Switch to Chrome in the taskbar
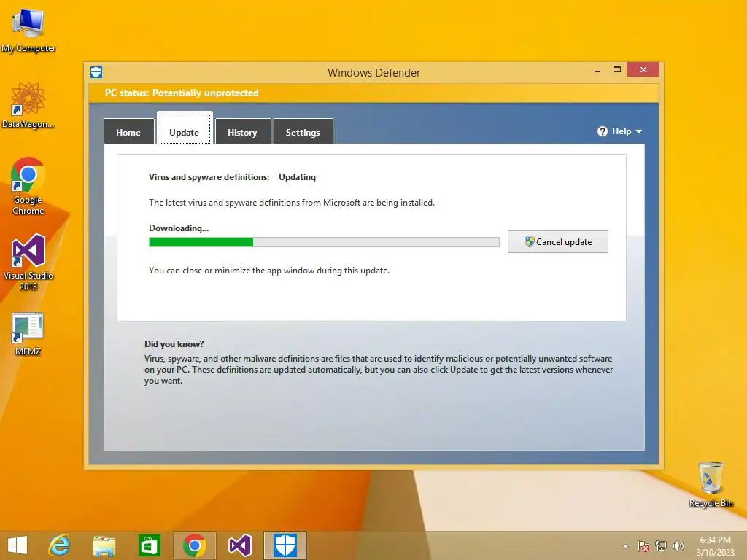 194,545
